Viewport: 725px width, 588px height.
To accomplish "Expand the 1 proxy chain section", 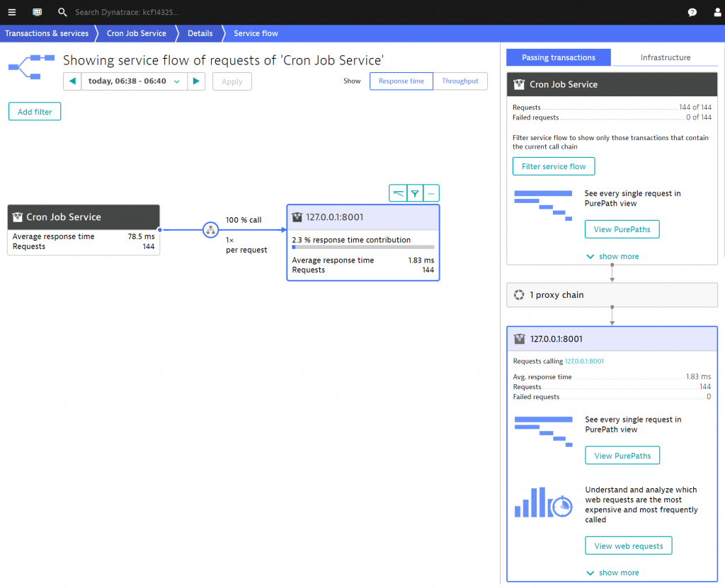I will click(612, 295).
